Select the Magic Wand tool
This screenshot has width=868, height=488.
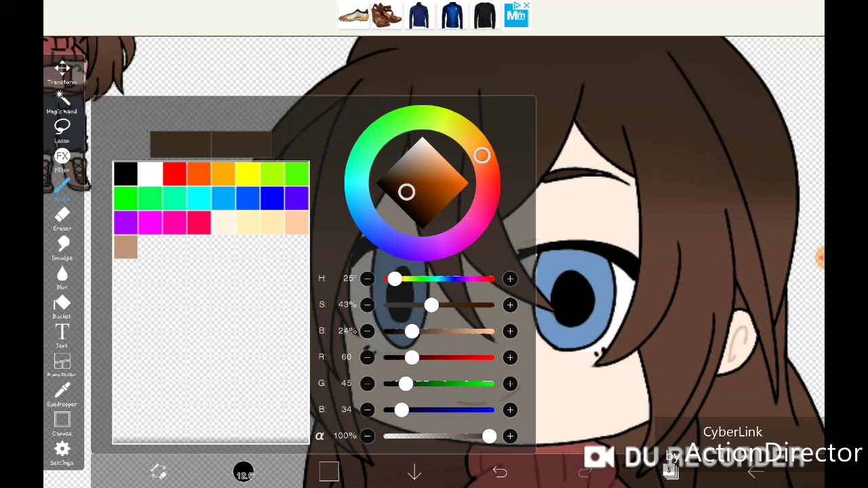(62, 102)
